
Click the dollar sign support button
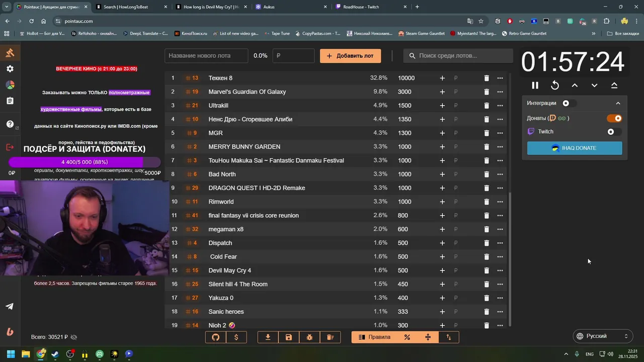coord(236,337)
